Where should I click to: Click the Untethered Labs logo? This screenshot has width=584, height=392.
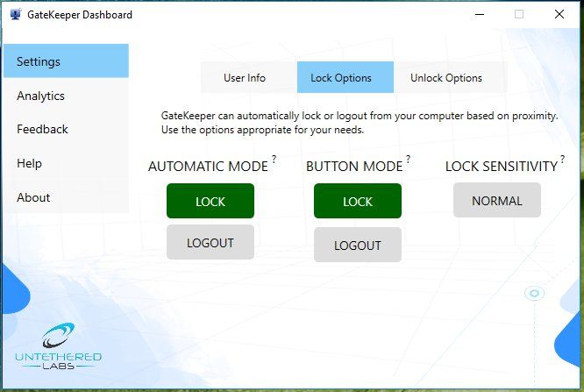click(x=58, y=346)
